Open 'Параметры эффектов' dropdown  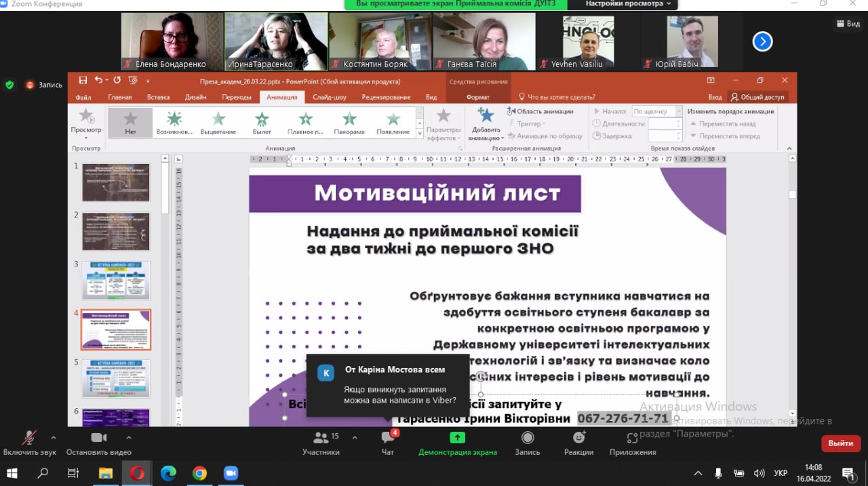[443, 124]
